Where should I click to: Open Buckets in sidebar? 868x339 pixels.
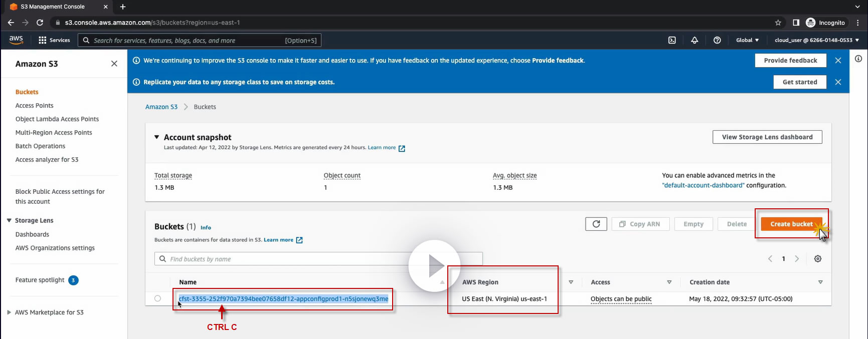(x=27, y=92)
